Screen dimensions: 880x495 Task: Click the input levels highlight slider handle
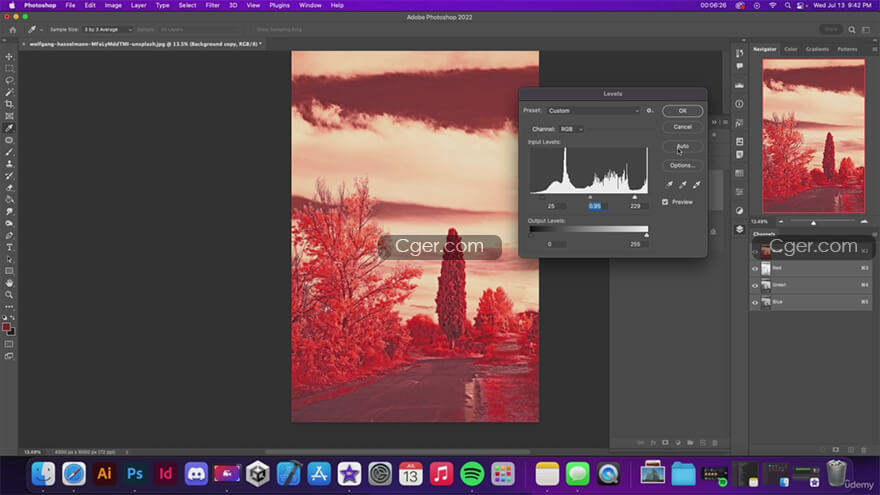click(635, 197)
